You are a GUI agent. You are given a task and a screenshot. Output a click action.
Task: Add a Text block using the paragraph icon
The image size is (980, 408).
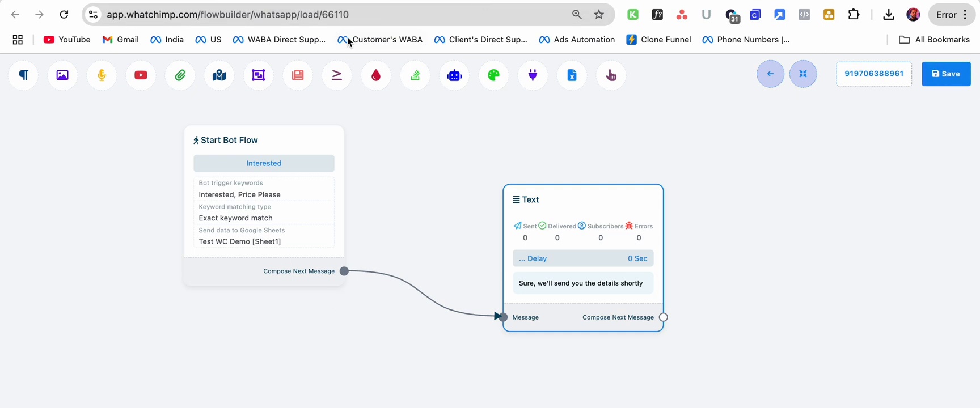23,75
